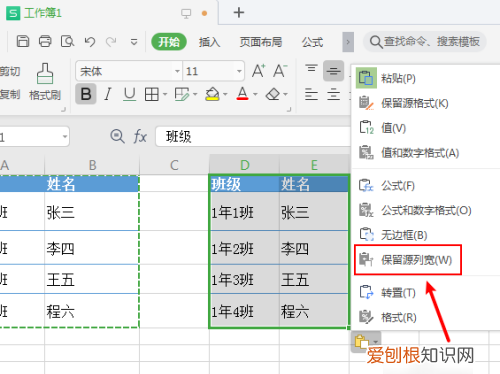Click the Print icon

tap(45, 41)
